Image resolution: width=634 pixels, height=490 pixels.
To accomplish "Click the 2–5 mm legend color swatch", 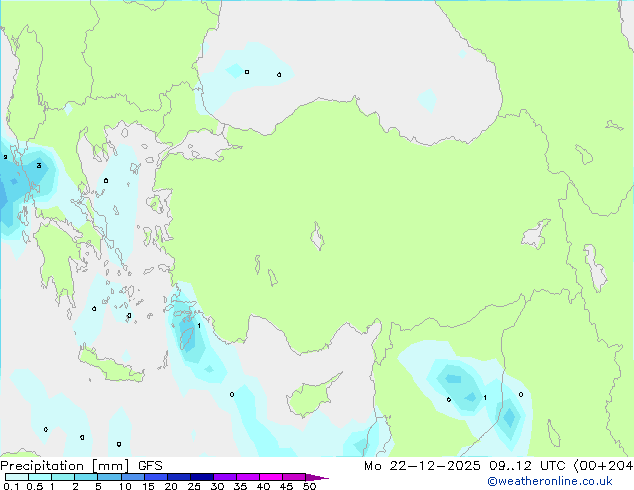I will (86, 477).
